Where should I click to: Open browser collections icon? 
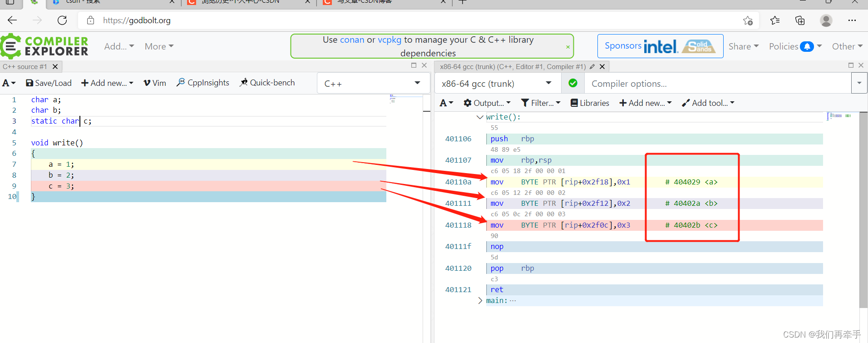pos(800,20)
